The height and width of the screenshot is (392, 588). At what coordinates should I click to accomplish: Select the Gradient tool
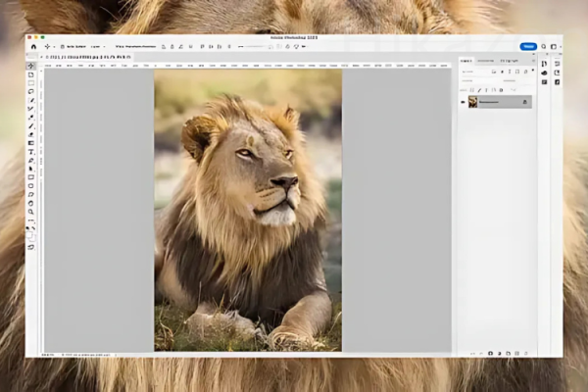[x=31, y=143]
